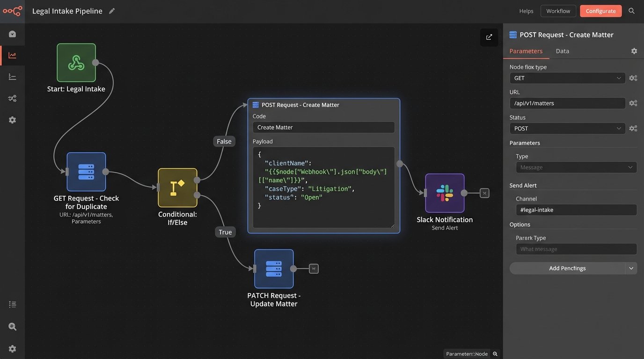Click the Workflow button in header
644x359 pixels.
(x=558, y=11)
